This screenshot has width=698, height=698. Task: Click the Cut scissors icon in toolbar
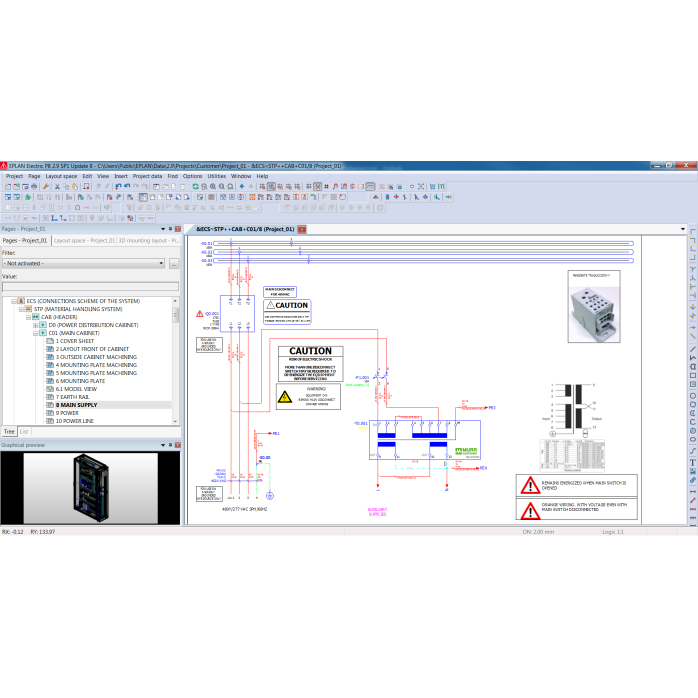pyautogui.click(x=57, y=187)
